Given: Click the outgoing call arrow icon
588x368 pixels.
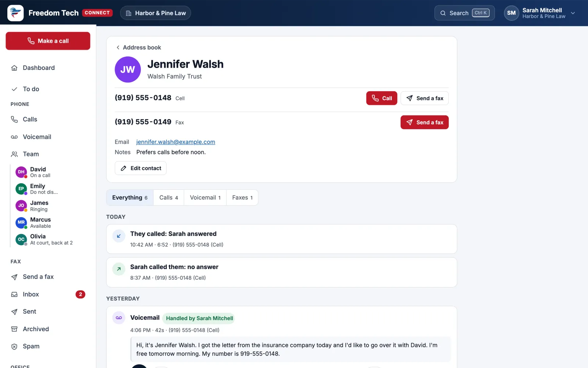Looking at the screenshot, I should (x=119, y=269).
